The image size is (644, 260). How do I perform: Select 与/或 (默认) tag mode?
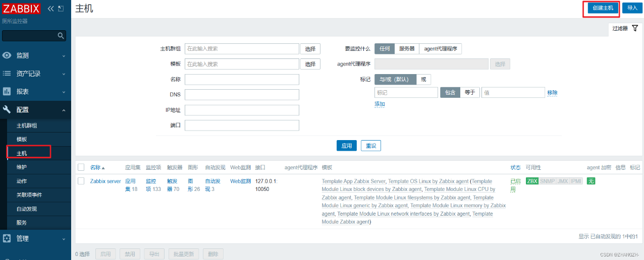click(x=395, y=80)
